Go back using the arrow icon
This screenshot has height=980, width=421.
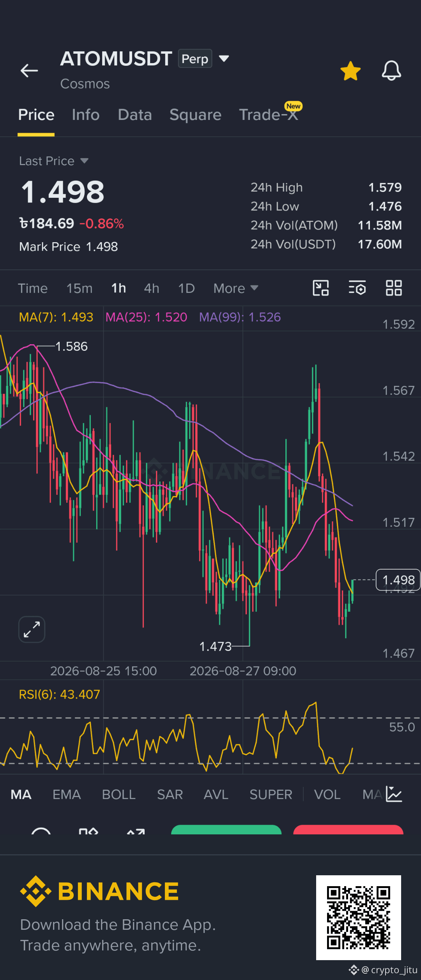tap(29, 70)
